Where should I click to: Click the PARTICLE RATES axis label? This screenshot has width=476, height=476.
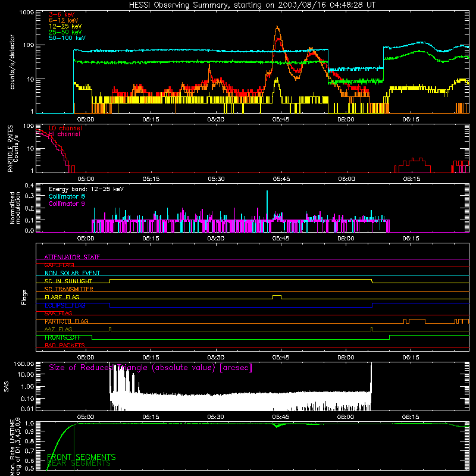10,148
